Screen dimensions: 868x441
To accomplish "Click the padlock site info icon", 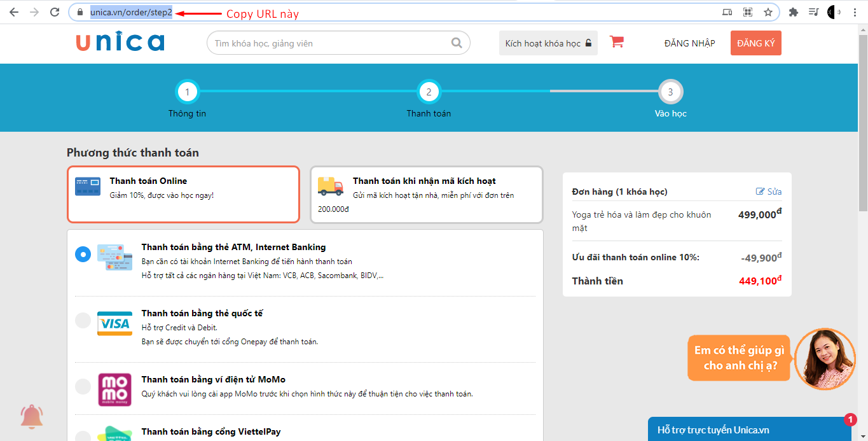I will point(80,12).
